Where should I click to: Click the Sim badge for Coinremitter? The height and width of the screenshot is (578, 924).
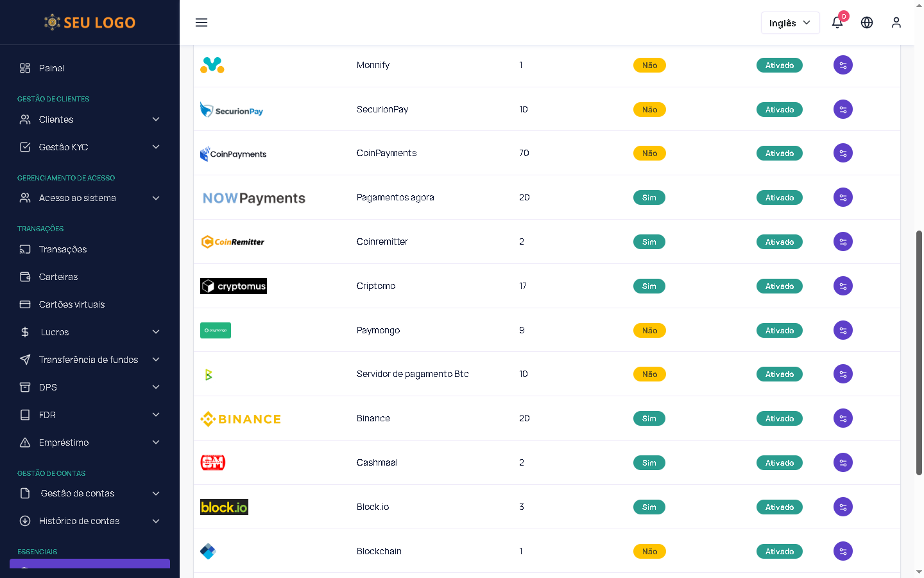coord(649,242)
